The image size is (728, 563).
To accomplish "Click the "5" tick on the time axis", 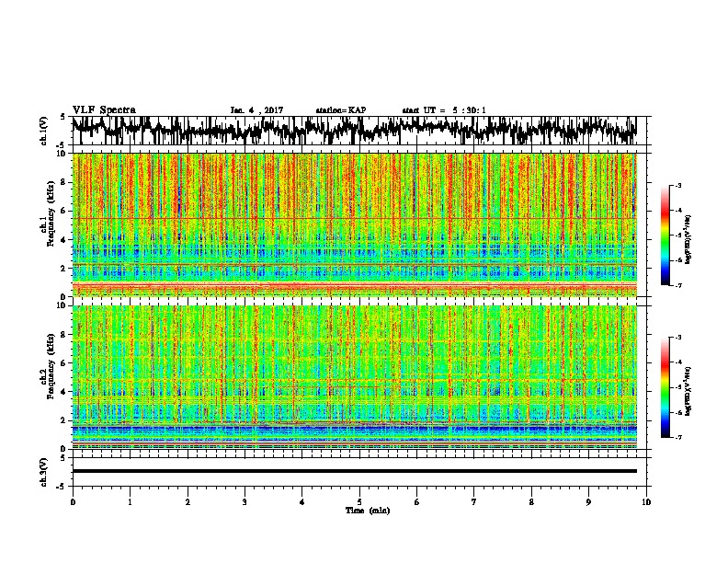I will (359, 502).
